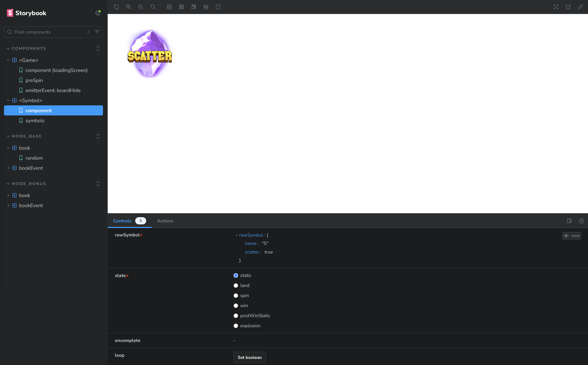Open the canvas in a new tab

pyautogui.click(x=568, y=7)
